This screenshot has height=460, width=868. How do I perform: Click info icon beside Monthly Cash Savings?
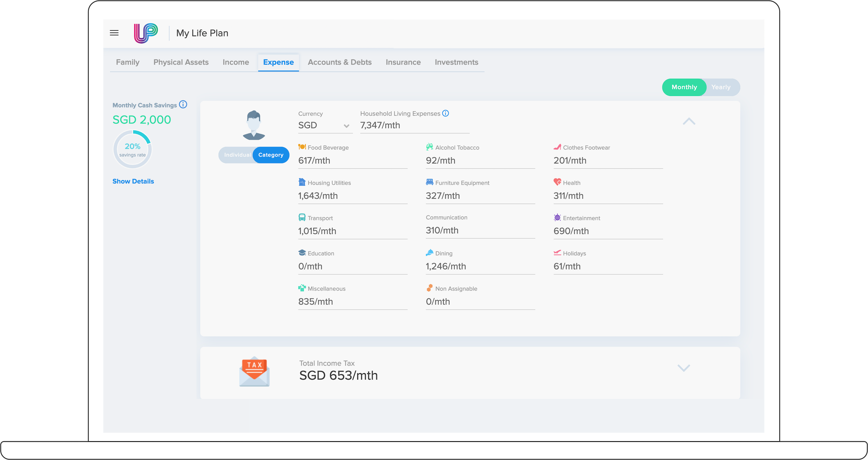[183, 105]
